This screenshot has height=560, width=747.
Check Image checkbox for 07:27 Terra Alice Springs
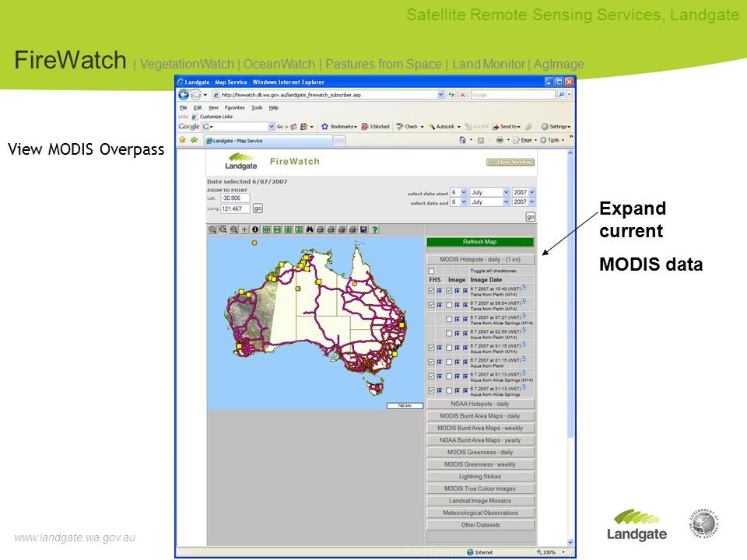point(449,319)
